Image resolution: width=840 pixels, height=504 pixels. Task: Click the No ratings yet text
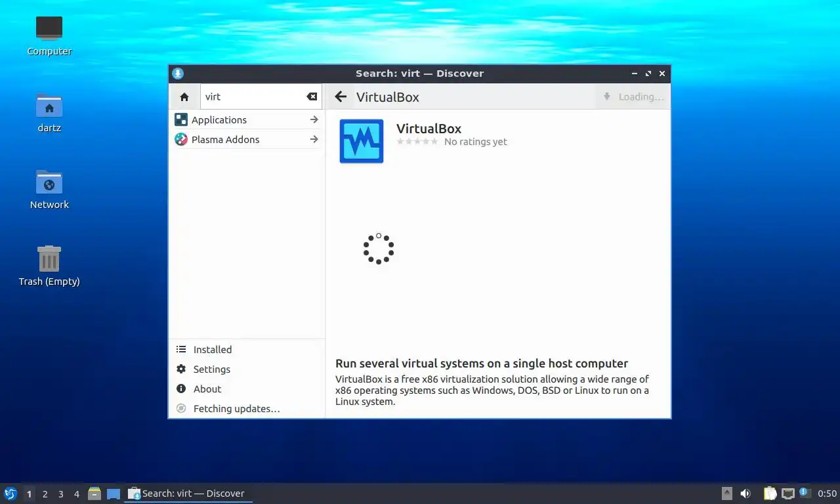pyautogui.click(x=476, y=142)
